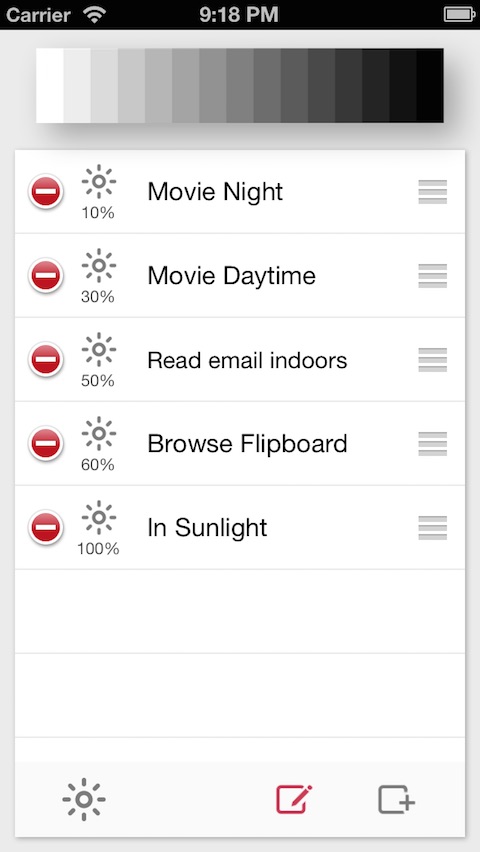
Task: Tap the reorder handle for Movie Daytime
Action: click(x=433, y=276)
